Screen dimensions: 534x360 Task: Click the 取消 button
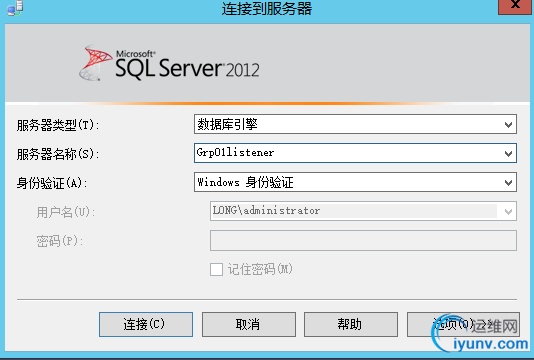click(x=249, y=324)
